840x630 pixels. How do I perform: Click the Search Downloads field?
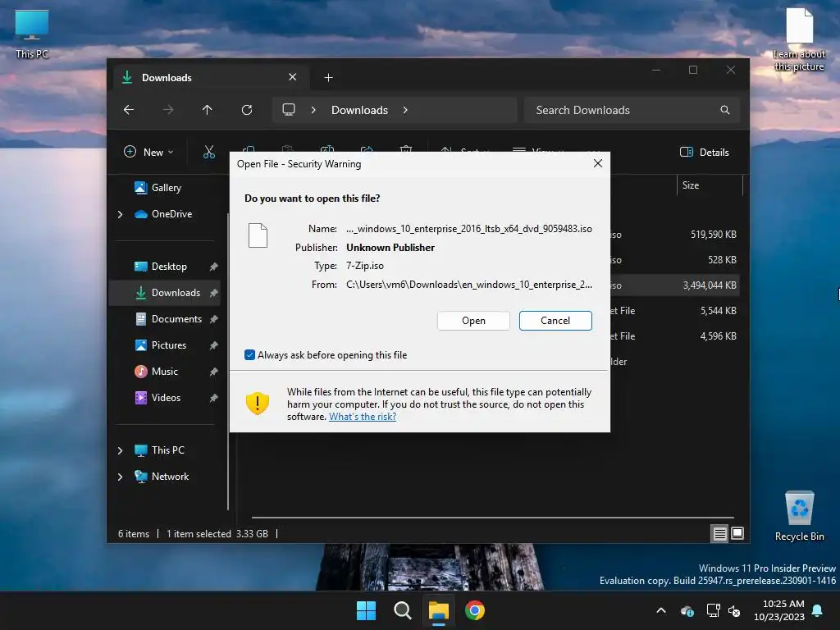coord(632,110)
